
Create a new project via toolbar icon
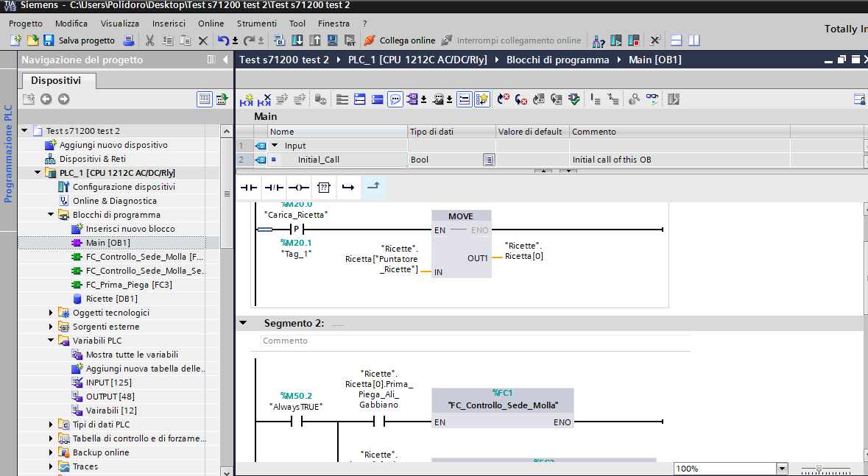pyautogui.click(x=16, y=40)
